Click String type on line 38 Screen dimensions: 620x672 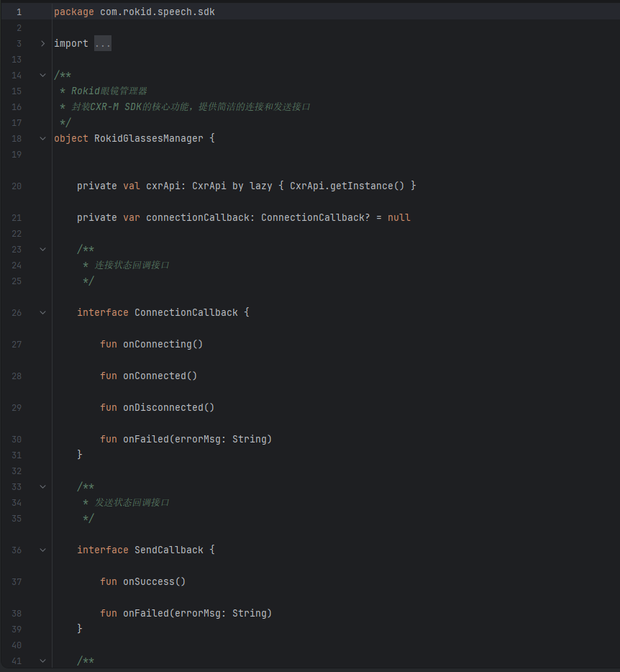coord(250,614)
